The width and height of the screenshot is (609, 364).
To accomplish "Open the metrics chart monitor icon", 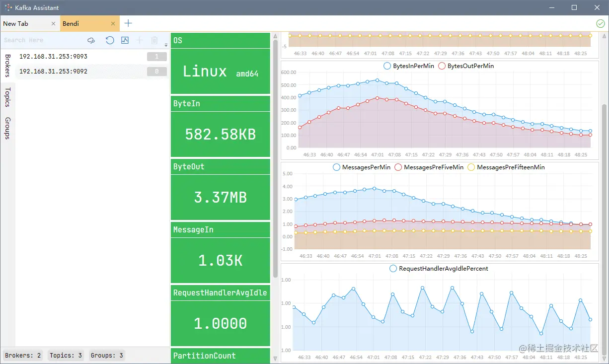I will (125, 40).
